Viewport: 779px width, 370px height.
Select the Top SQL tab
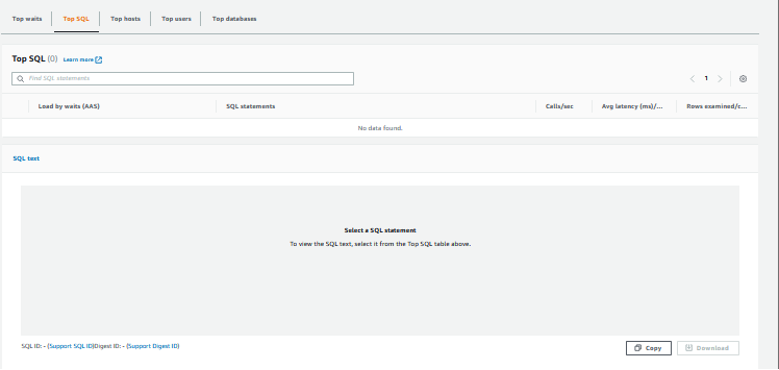[76, 19]
